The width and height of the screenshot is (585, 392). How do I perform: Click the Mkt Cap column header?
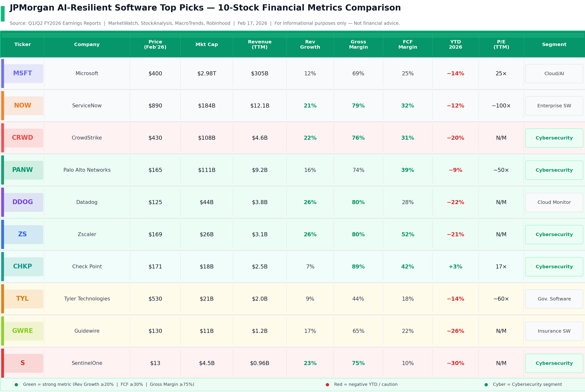coord(207,45)
